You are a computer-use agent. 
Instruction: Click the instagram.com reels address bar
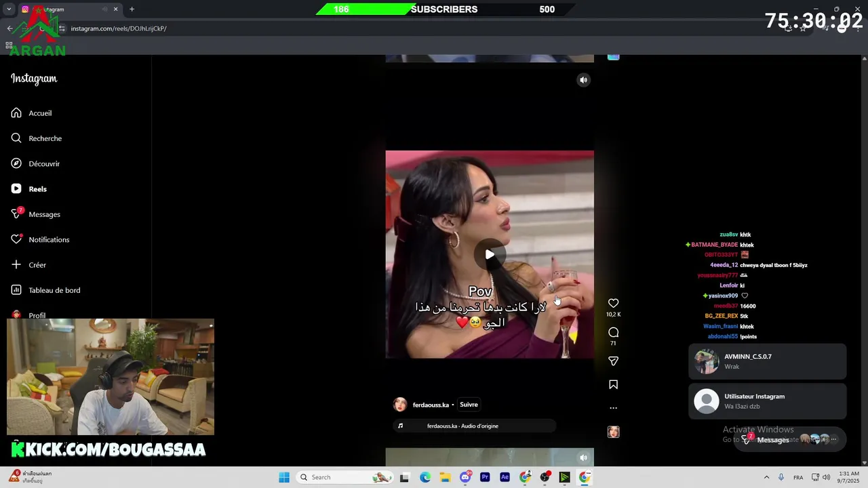tap(119, 28)
